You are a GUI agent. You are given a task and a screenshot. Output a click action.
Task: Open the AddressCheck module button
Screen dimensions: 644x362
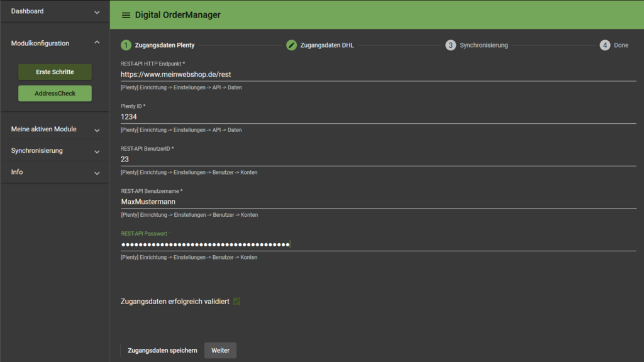point(55,94)
